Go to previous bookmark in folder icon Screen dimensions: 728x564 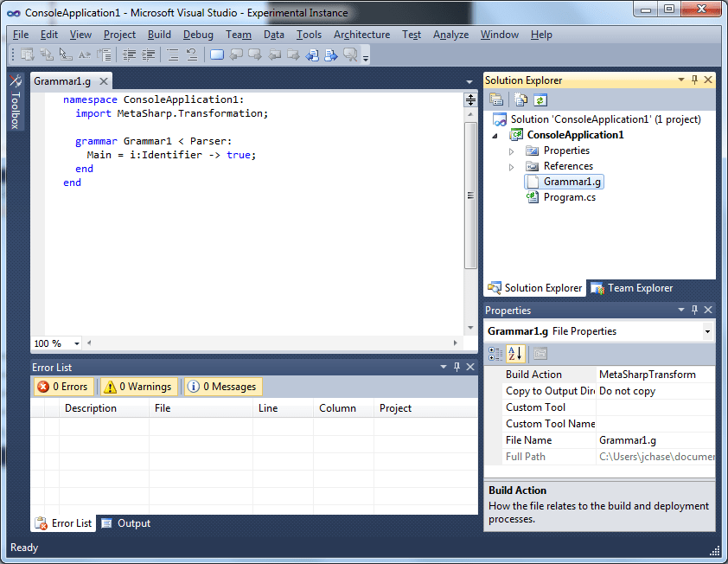(274, 54)
